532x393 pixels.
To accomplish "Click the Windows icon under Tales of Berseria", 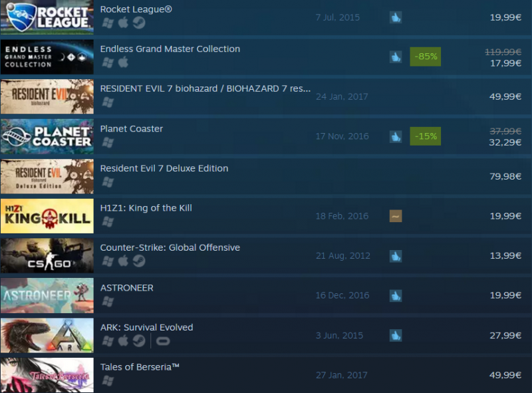I will tap(108, 381).
